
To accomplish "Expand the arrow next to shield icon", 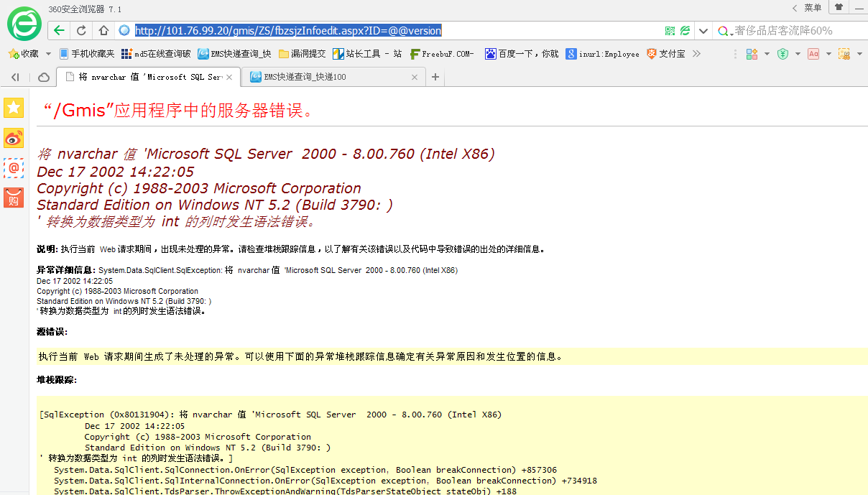I will pos(798,54).
